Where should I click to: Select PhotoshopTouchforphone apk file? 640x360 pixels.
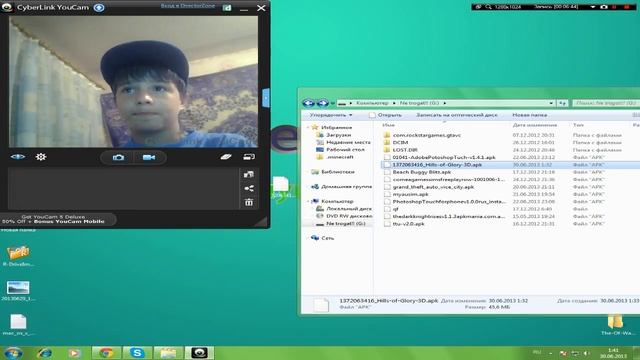pyautogui.click(x=449, y=202)
